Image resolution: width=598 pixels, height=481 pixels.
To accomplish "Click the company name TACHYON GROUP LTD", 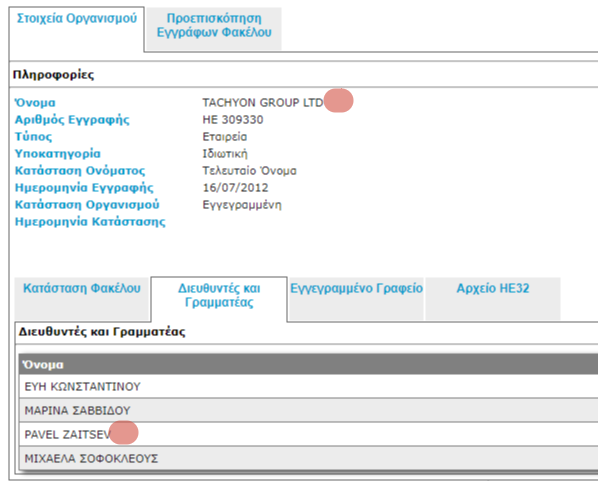I will (262, 103).
